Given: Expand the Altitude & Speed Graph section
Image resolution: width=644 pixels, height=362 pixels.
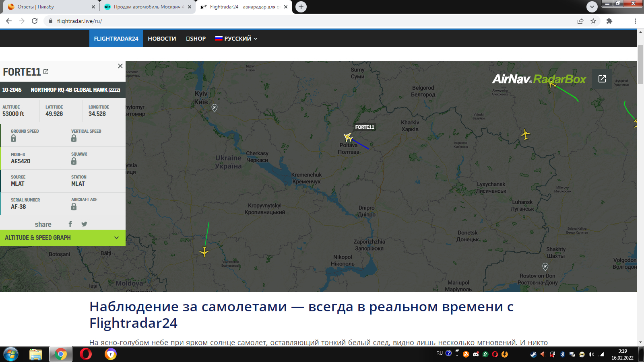Looking at the screenshot, I should tap(63, 238).
